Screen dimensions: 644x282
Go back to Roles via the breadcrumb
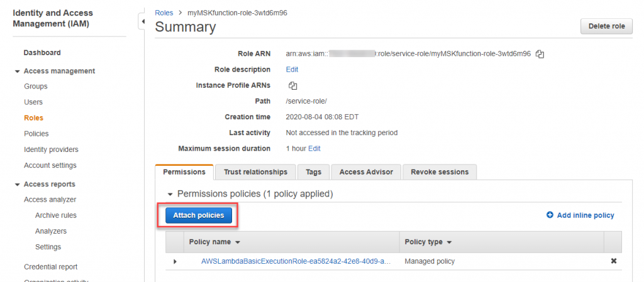point(164,13)
